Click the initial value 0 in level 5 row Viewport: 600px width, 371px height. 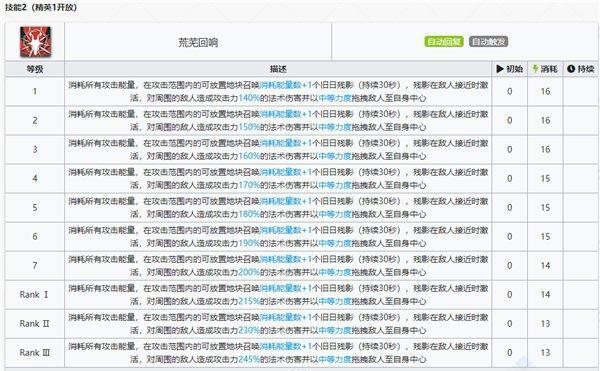point(509,208)
